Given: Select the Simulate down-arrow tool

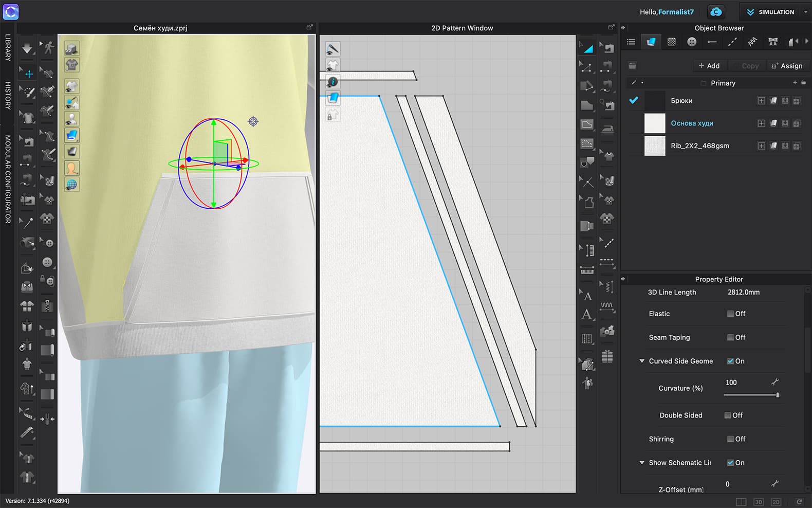Looking at the screenshot, I should tap(27, 49).
